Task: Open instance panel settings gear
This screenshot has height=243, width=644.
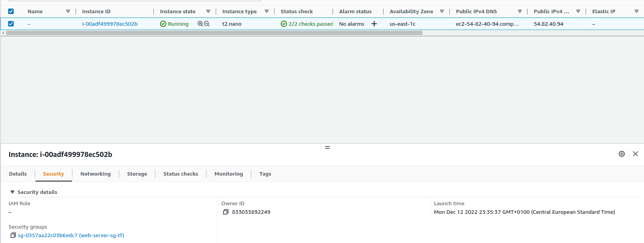Action: (x=622, y=154)
